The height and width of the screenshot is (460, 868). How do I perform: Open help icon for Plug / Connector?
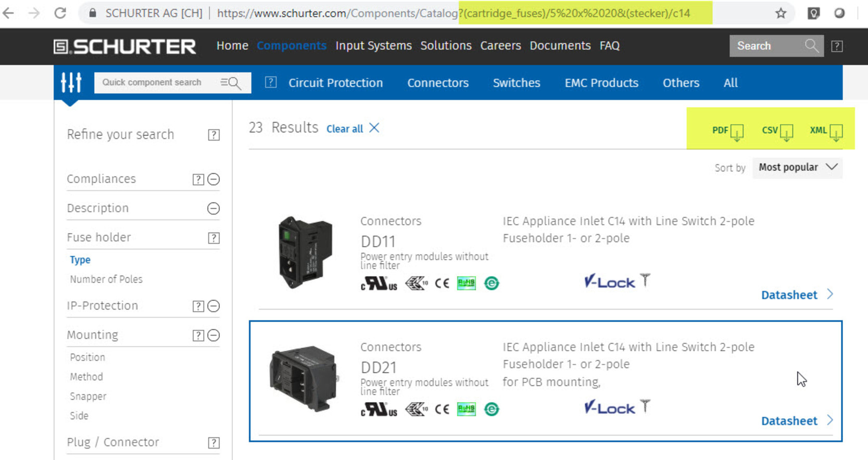click(213, 443)
